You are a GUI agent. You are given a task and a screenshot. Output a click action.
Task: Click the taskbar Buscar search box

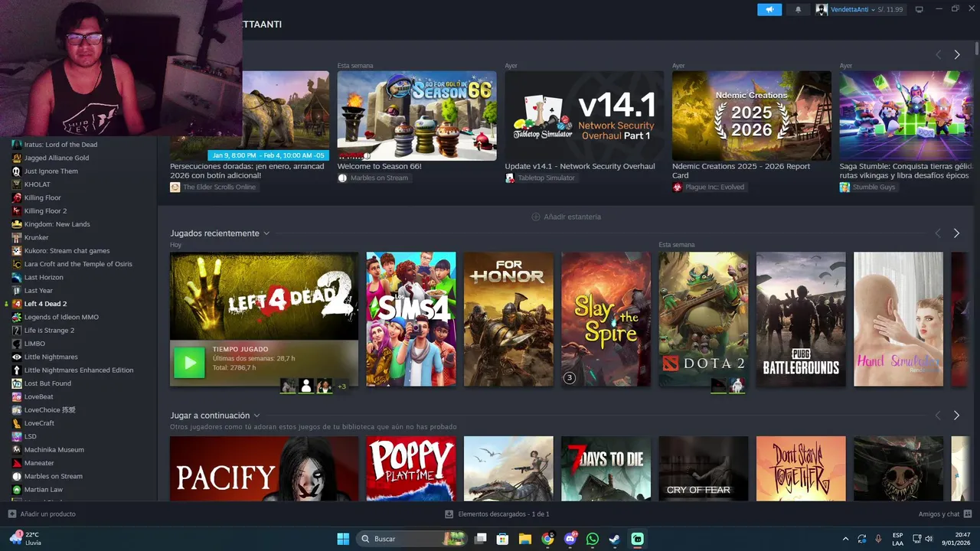(412, 539)
